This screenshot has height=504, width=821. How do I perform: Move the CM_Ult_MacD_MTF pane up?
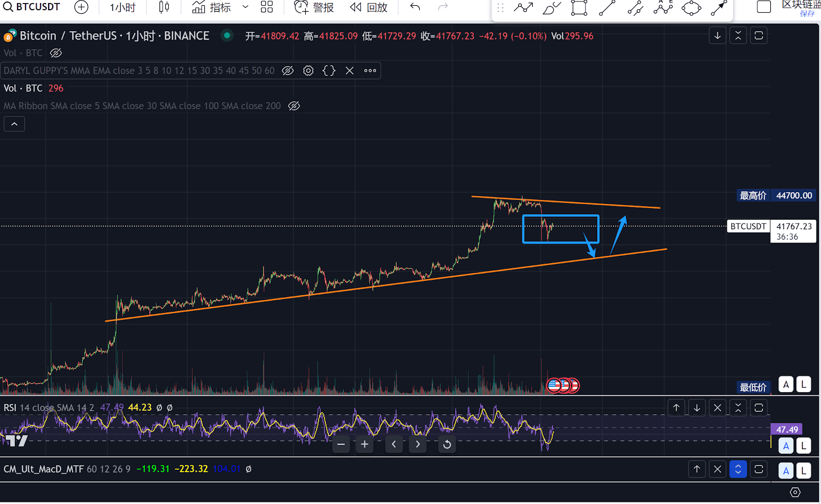point(697,469)
